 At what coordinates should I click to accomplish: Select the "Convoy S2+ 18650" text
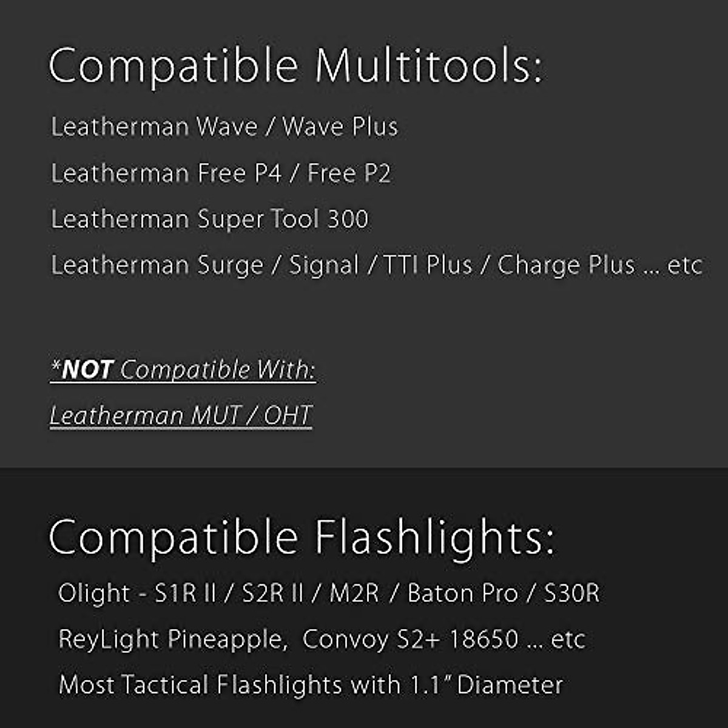click(410, 639)
